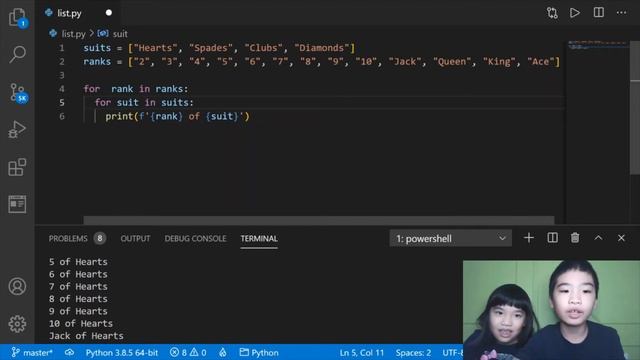Create a new terminal with plus icon

[x=529, y=238]
